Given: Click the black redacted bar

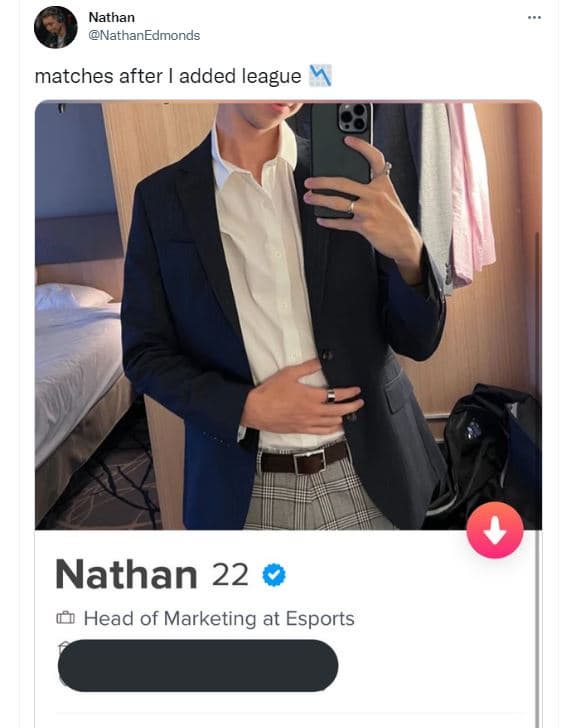Looking at the screenshot, I should (x=198, y=665).
